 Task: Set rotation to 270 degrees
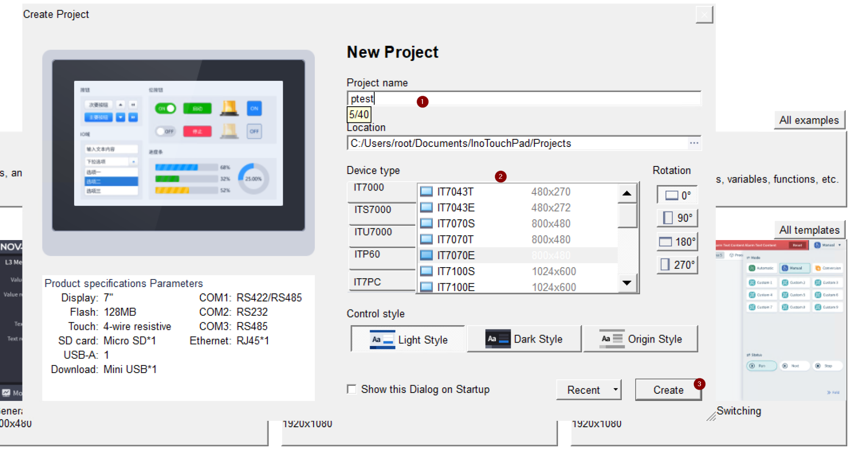coord(677,265)
